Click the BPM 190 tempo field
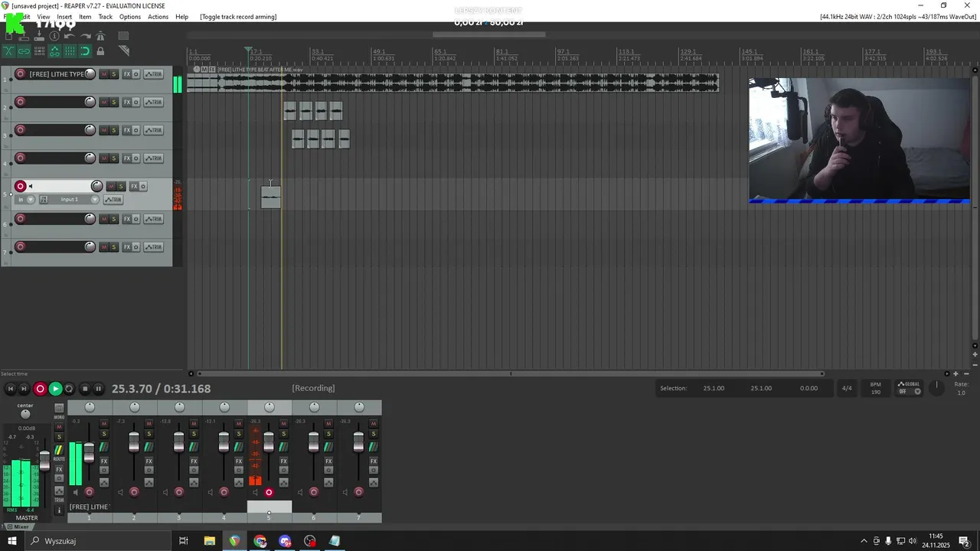The image size is (980, 551). [875, 388]
